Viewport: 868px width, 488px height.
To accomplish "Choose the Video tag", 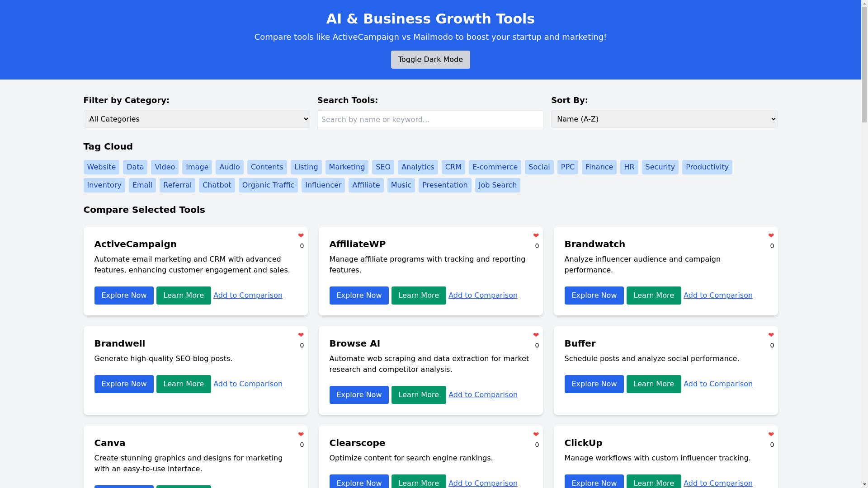I will [165, 167].
